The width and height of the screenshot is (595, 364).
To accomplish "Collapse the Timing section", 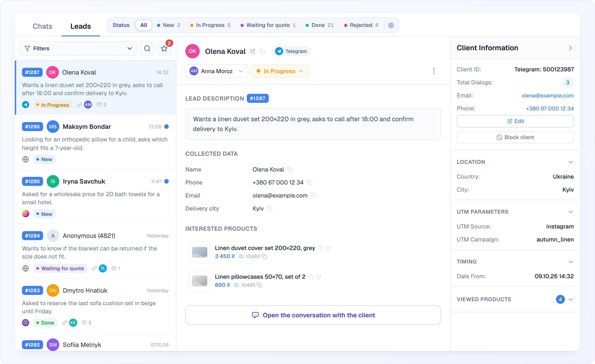I will tap(571, 262).
